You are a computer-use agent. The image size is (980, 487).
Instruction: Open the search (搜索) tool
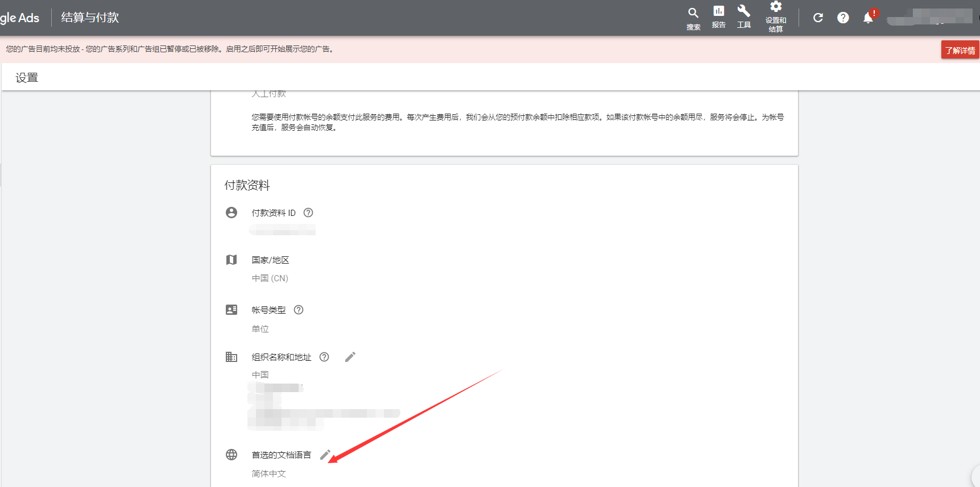[693, 18]
